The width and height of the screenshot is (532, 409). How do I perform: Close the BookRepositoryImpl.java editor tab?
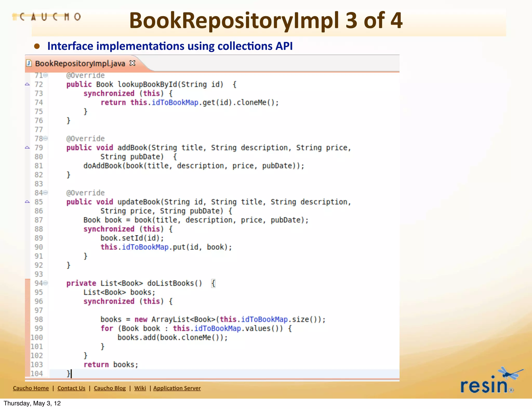(x=132, y=63)
